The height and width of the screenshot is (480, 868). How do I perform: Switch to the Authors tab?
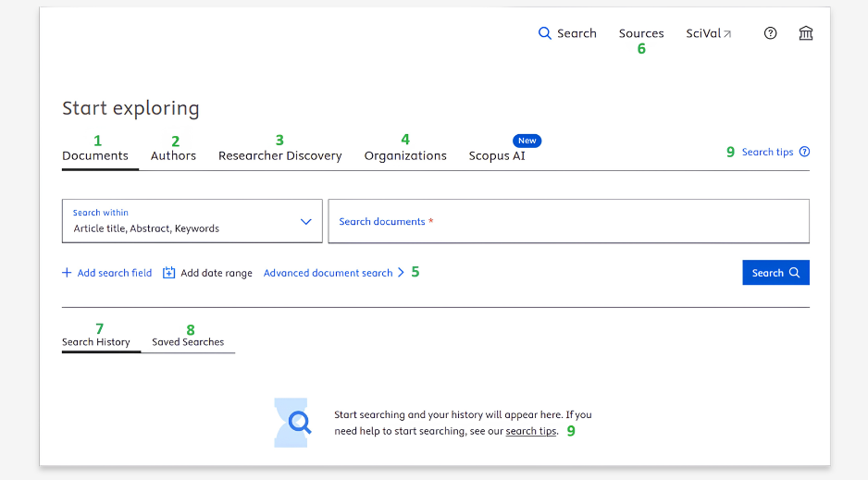pyautogui.click(x=173, y=156)
